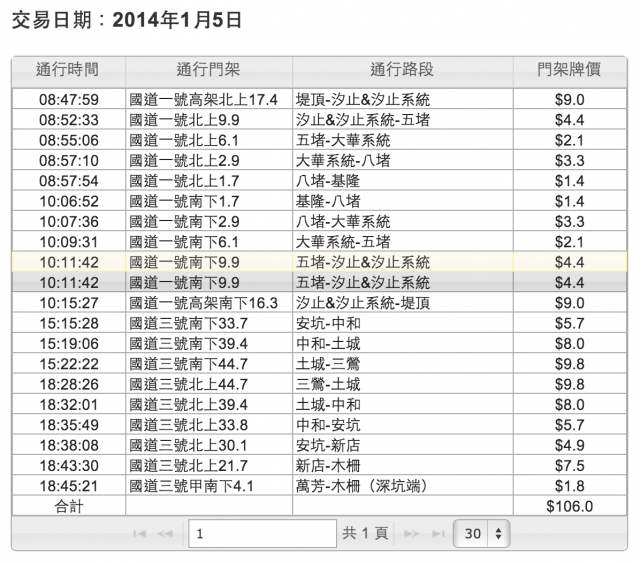Screen dimensions: 640x563
Task: Select row with time 18:45:21
Action: [320, 486]
